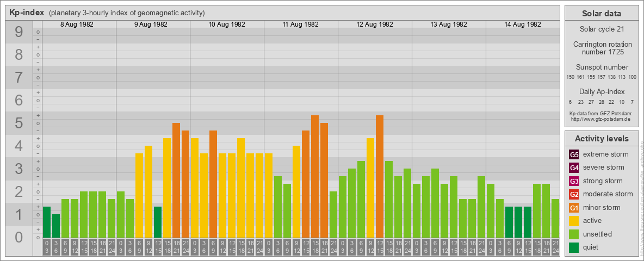The height and width of the screenshot is (261, 644).
Task: Click the 8 Aug 1982 date header
Action: pos(77,24)
